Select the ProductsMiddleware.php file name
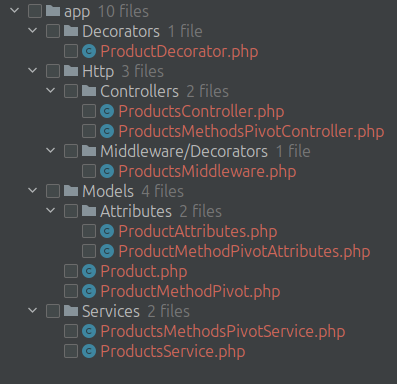Screen dimensions: 397x384 pyautogui.click(x=207, y=172)
